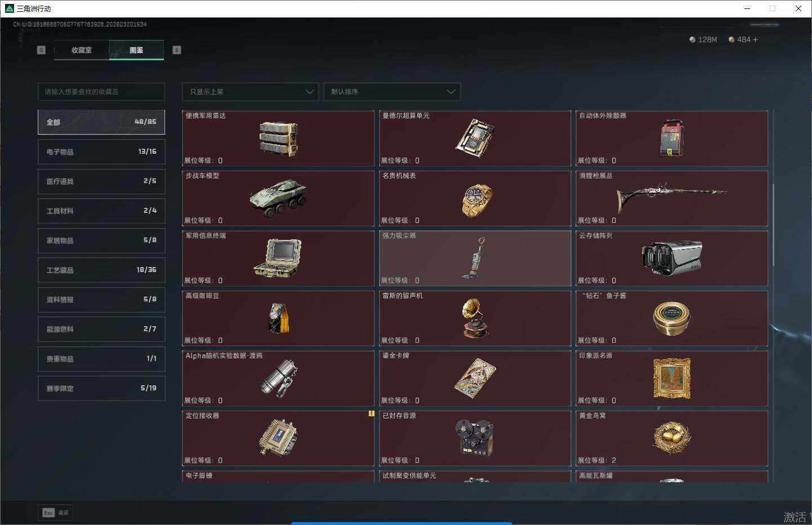812x525 pixels.
Task: Click the portable military radar item icon
Action: point(278,139)
